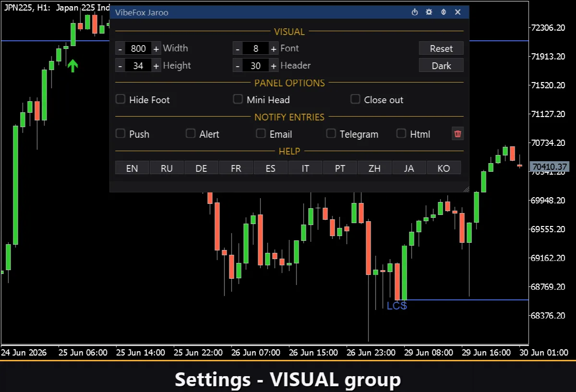Select RU help language
The width and height of the screenshot is (576, 392).
click(167, 168)
